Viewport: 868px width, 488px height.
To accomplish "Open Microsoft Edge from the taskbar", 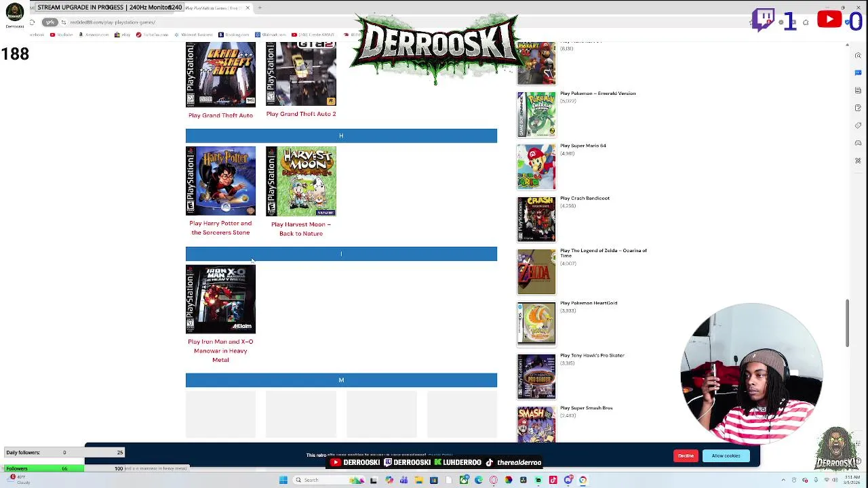I will pyautogui.click(x=479, y=480).
